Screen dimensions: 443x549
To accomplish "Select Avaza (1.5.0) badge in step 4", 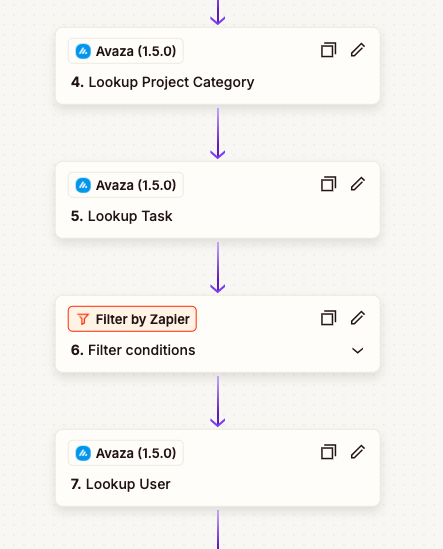I will point(126,51).
